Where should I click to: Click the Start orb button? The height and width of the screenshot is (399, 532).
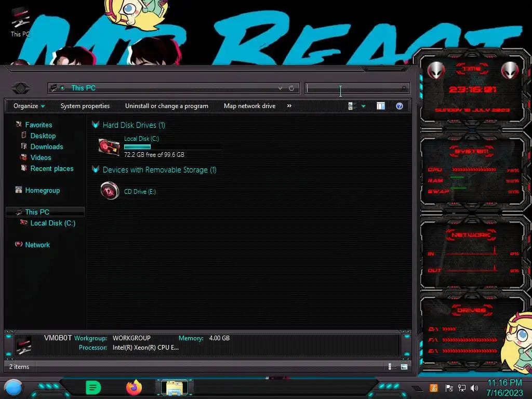point(13,388)
